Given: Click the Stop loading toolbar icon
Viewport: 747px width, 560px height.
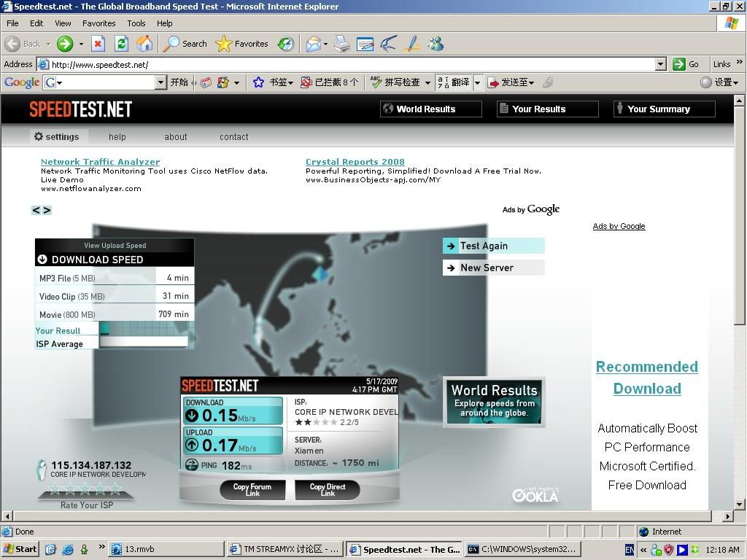Looking at the screenshot, I should [98, 44].
